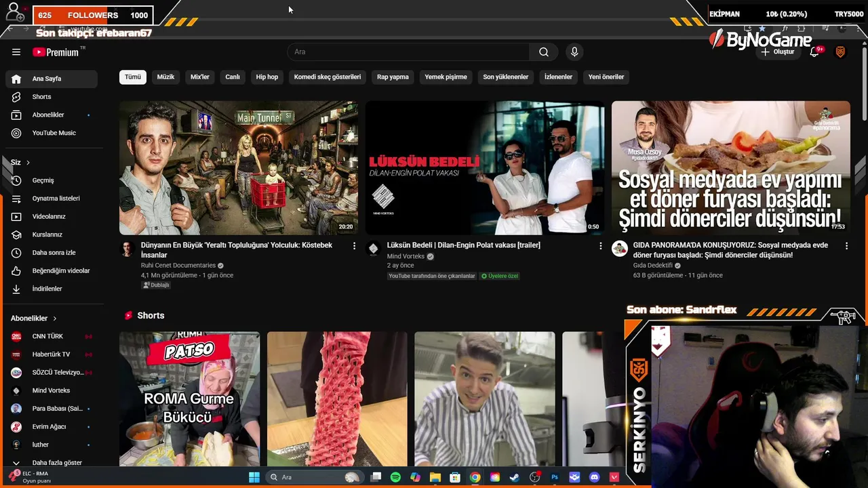The image size is (868, 488).
Task: Open İndirilenler downloads
Action: [x=52, y=289]
